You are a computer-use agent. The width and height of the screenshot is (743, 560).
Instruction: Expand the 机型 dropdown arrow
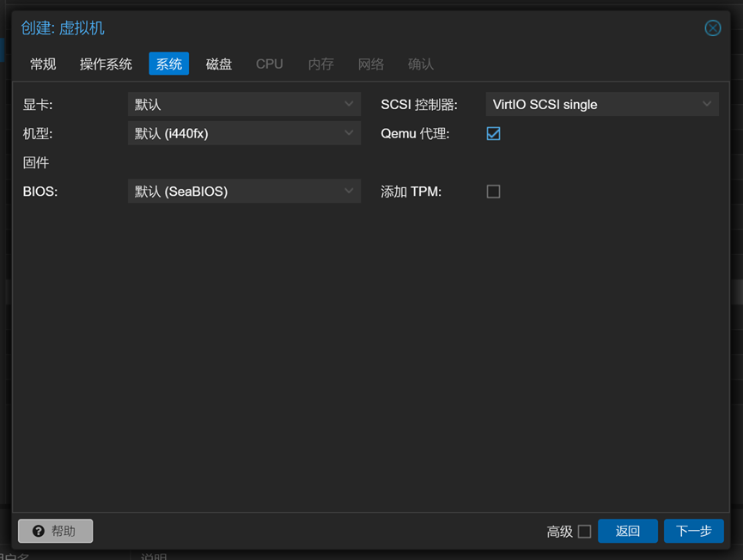pyautogui.click(x=349, y=133)
